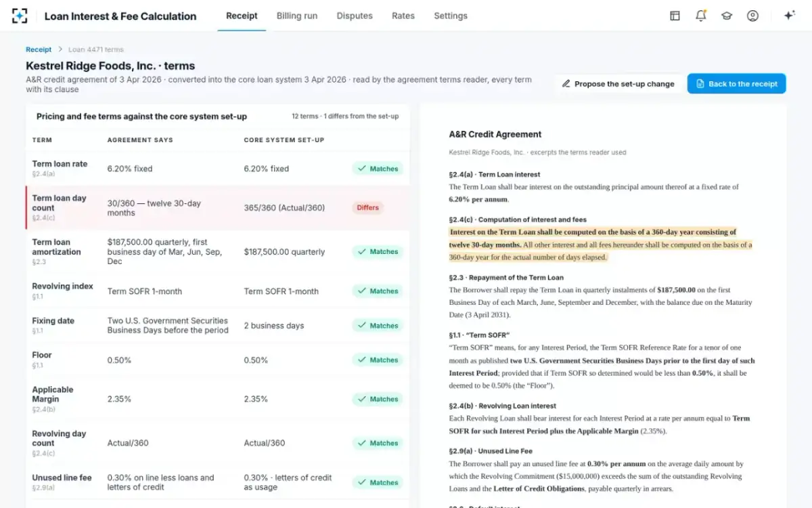The height and width of the screenshot is (508, 812).
Task: Click the Receipt breadcrumb link
Action: point(39,49)
